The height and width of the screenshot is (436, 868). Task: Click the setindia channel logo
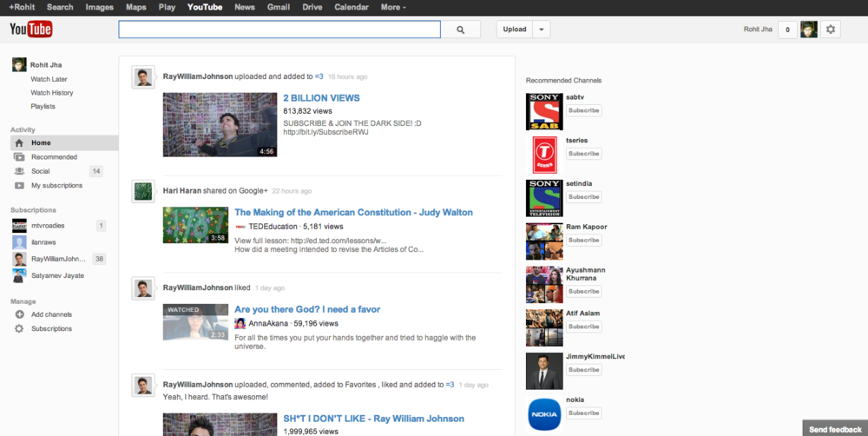[x=544, y=198]
